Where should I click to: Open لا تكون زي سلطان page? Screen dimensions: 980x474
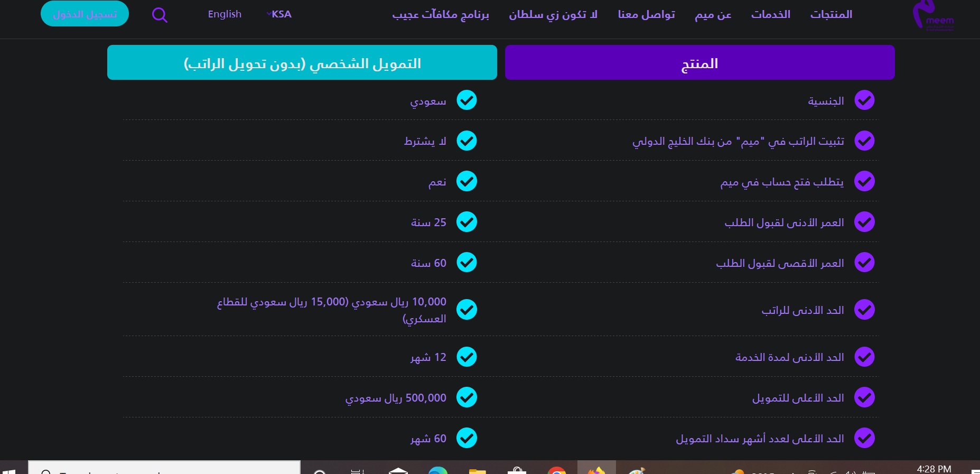(553, 14)
